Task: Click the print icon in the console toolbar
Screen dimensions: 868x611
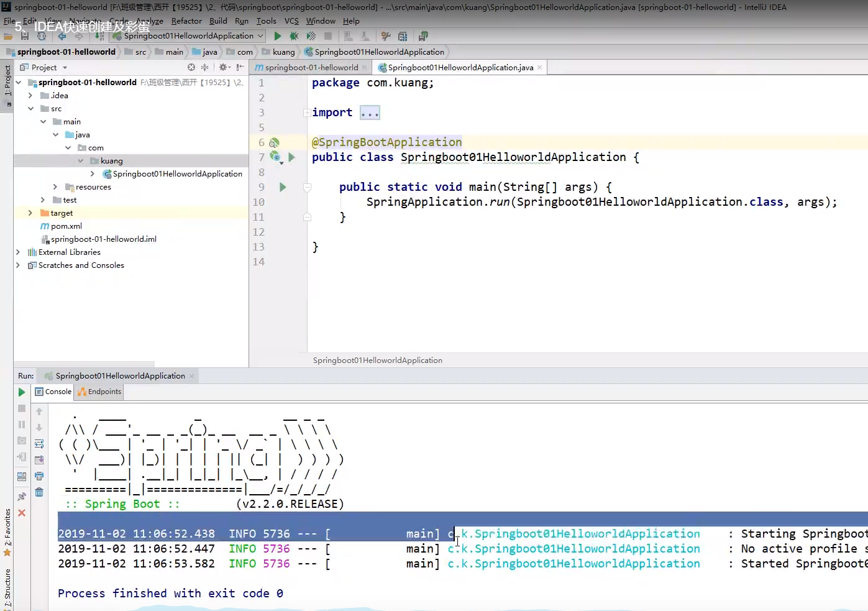Action: 39,476
